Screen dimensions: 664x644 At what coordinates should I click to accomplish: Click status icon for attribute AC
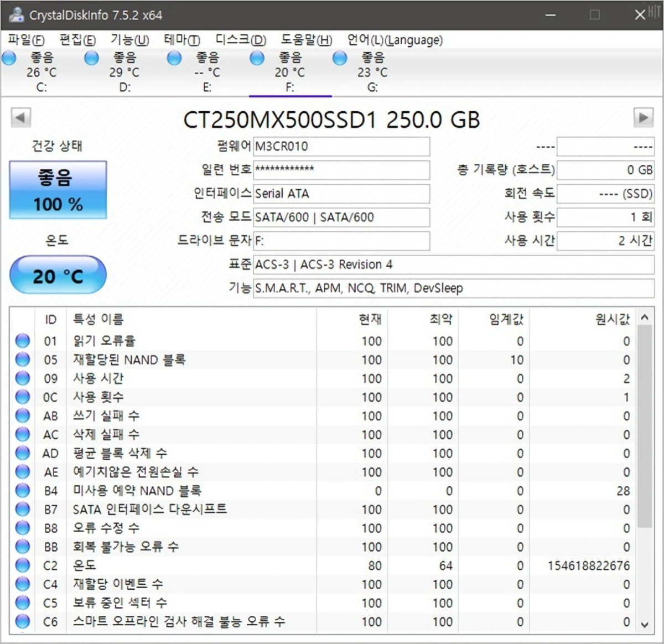[23, 434]
